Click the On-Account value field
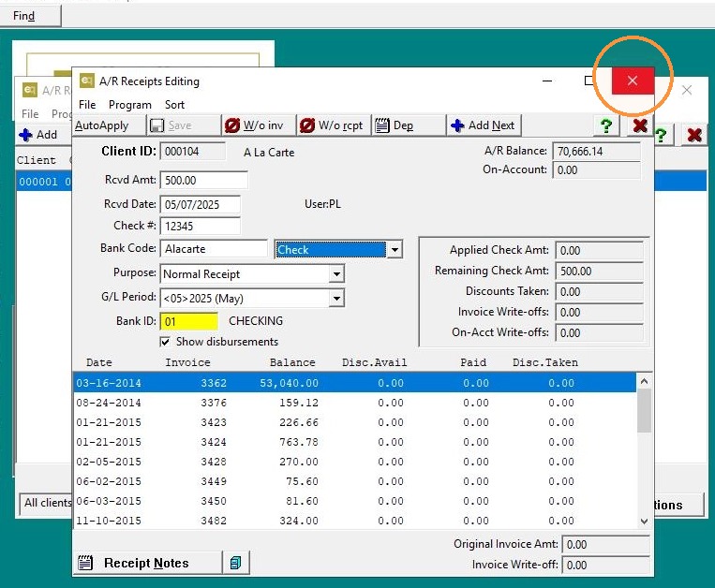This screenshot has height=588, width=715. 596,170
